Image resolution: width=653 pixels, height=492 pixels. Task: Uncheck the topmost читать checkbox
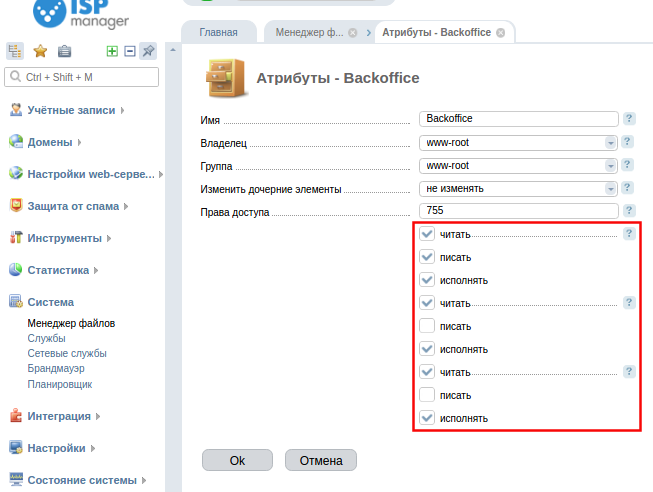pos(427,234)
